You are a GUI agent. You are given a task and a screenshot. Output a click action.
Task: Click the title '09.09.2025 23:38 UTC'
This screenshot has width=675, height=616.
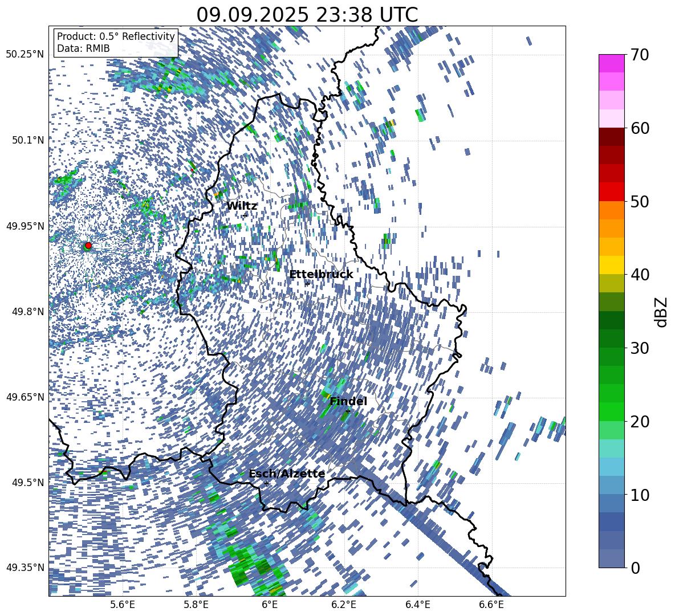click(307, 15)
